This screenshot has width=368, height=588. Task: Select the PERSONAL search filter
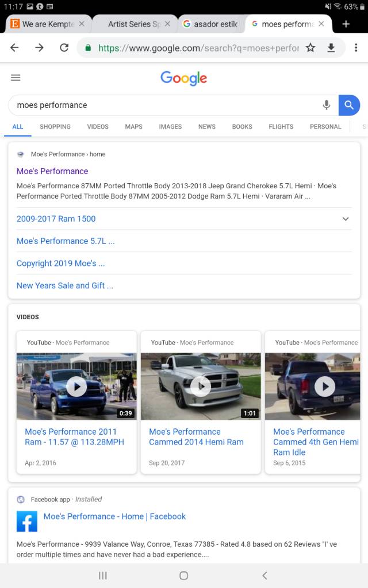click(x=325, y=127)
